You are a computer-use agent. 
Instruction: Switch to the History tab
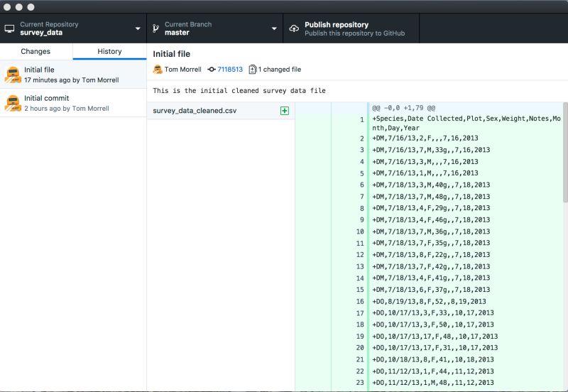coord(109,51)
